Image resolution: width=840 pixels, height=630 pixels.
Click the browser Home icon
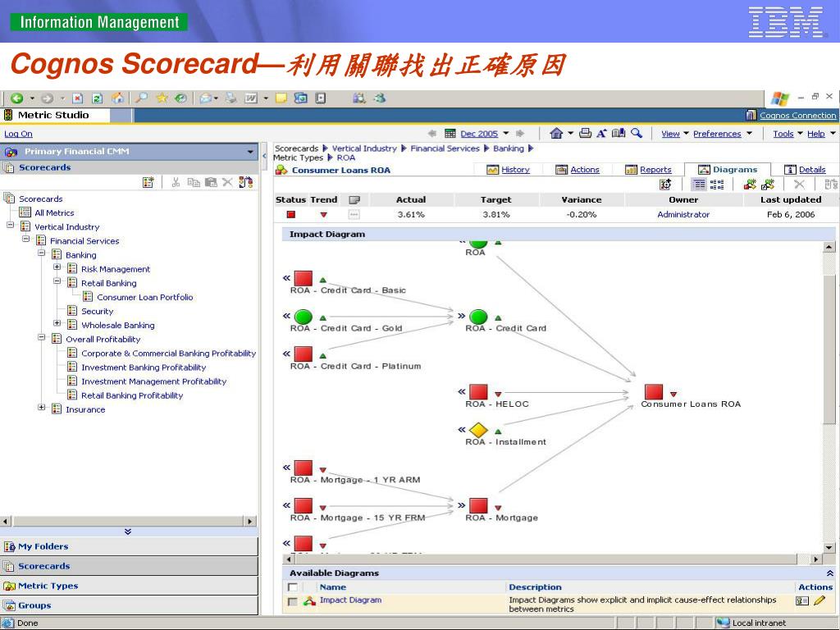(117, 98)
